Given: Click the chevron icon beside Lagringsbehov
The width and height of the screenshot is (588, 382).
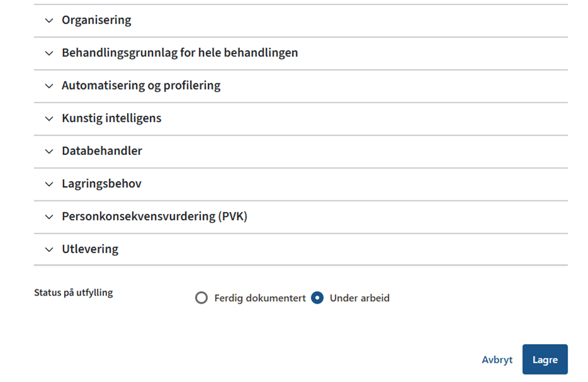Looking at the screenshot, I should [49, 184].
